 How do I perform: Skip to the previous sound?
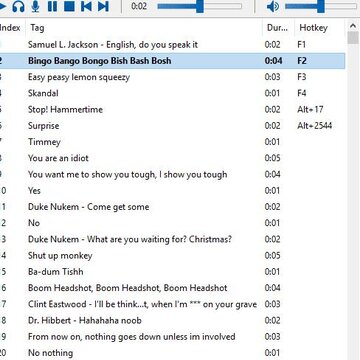[x=86, y=6]
